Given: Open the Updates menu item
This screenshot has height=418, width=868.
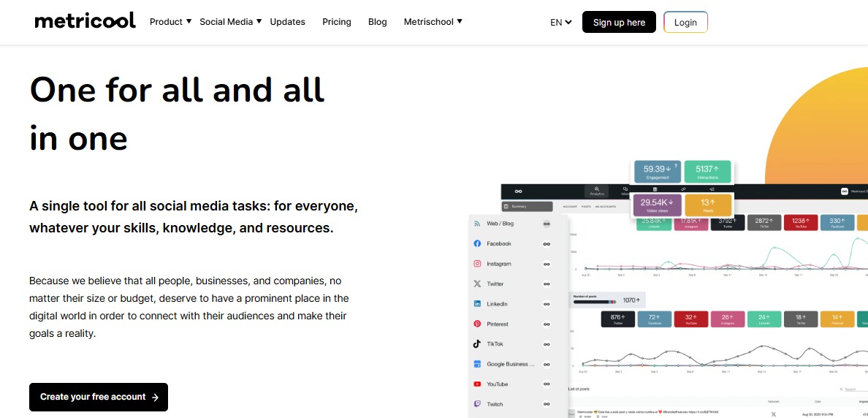Looking at the screenshot, I should click(287, 22).
